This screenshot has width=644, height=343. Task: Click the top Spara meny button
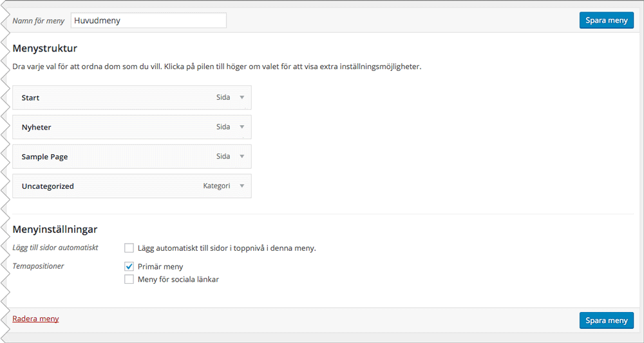607,20
